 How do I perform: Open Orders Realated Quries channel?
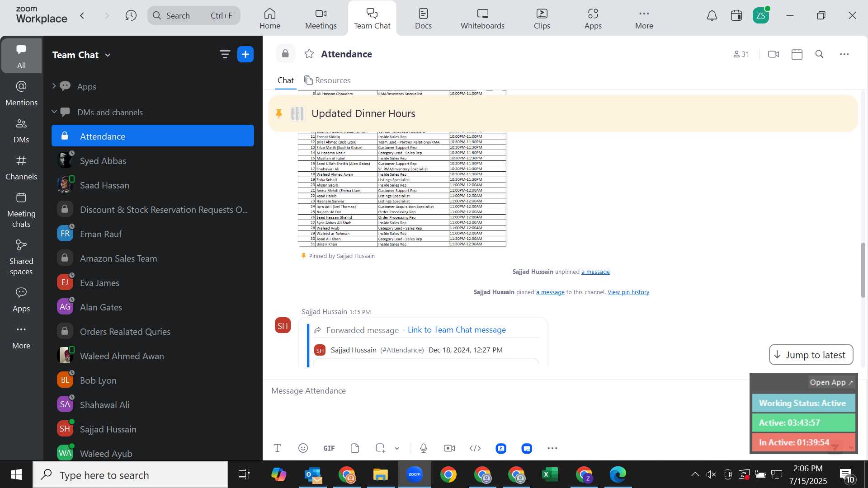click(x=153, y=332)
